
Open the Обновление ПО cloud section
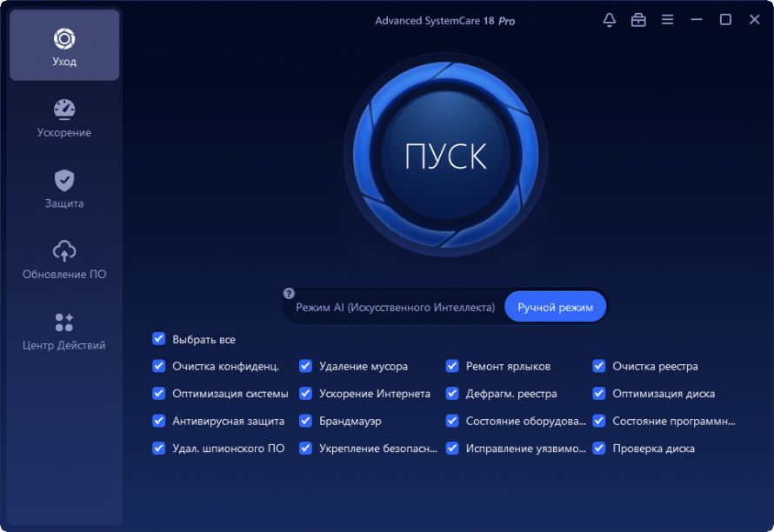[x=64, y=260]
